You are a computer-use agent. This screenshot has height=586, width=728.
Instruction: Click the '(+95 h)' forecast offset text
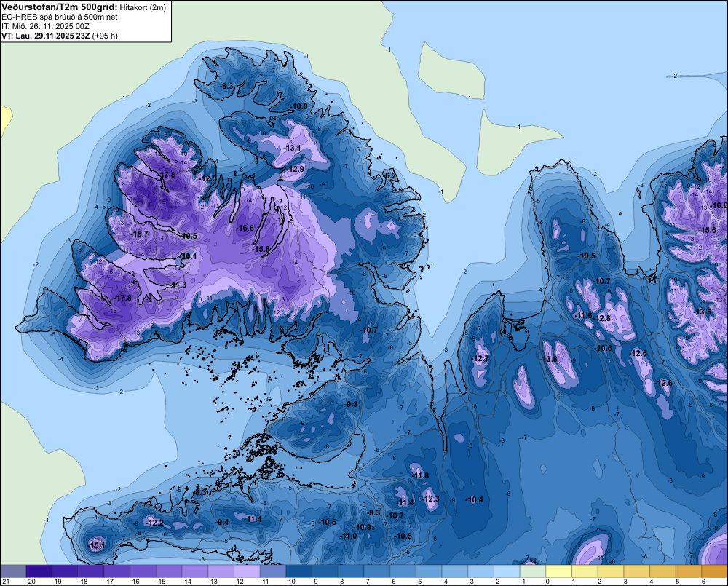click(105, 36)
